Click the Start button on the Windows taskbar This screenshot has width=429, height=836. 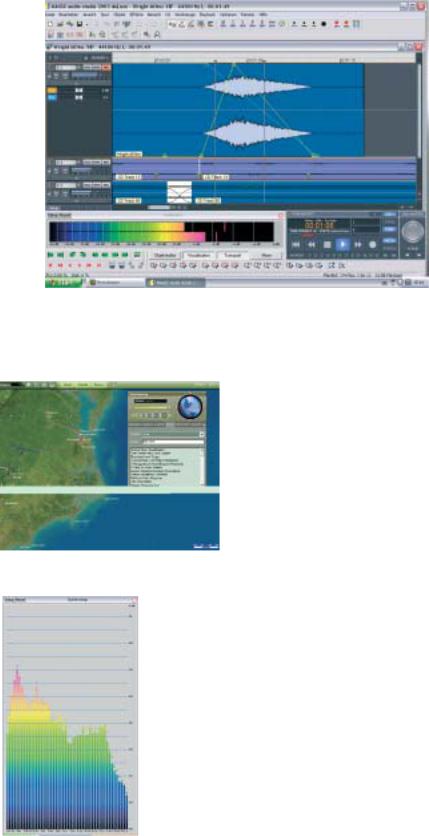click(x=63, y=283)
